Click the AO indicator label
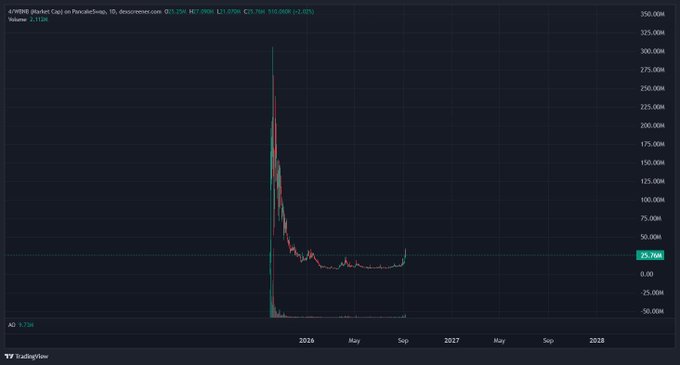Viewport: 680px width, 365px height. 12,325
